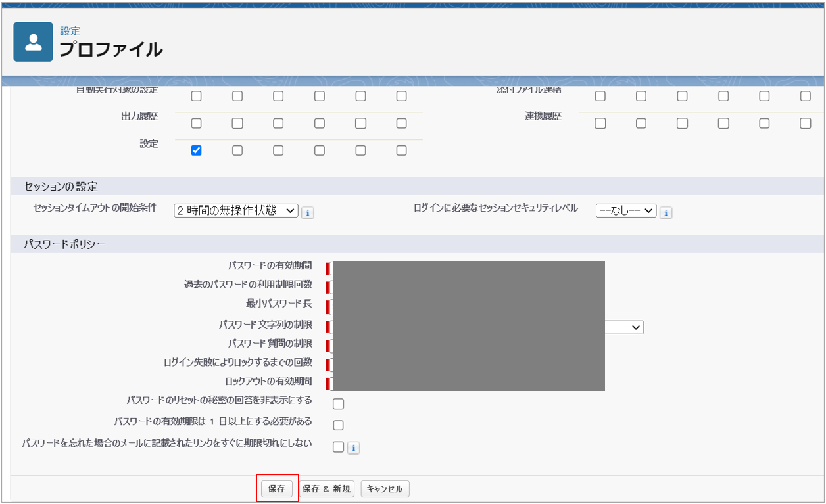
Task: Expand the パスワード文字列の制限 dropdown arrow
Action: click(x=635, y=327)
